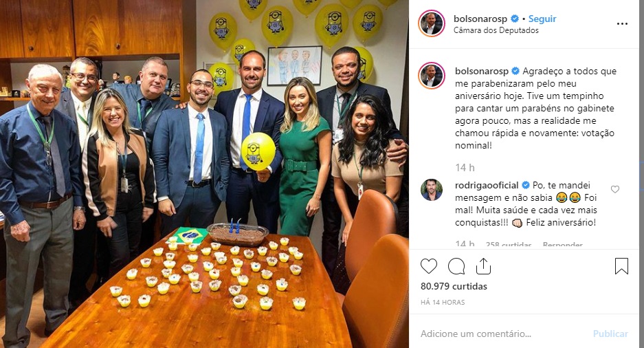Open the header profile picture of bolsonarosp

(x=432, y=23)
